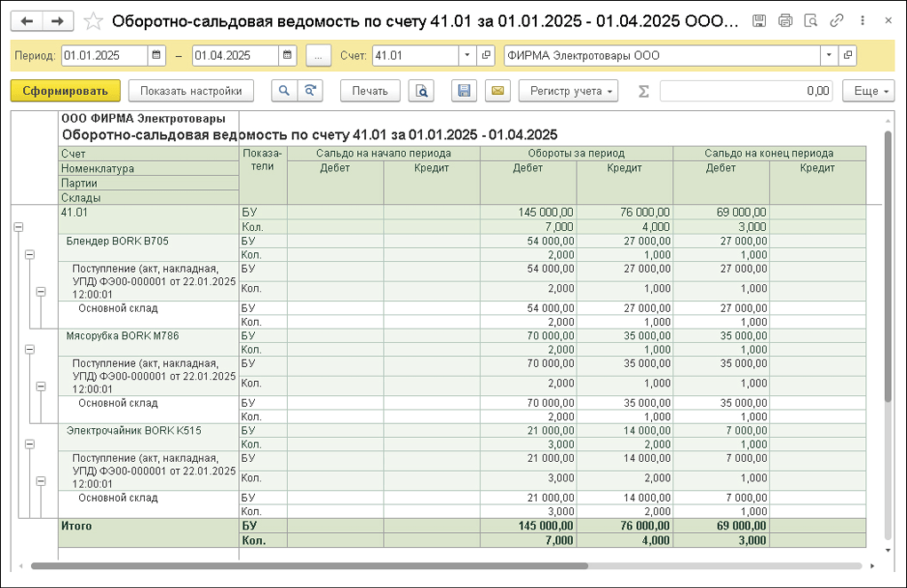Click the printer icon in title bar
This screenshot has height=588, width=907.
pyautogui.click(x=784, y=21)
